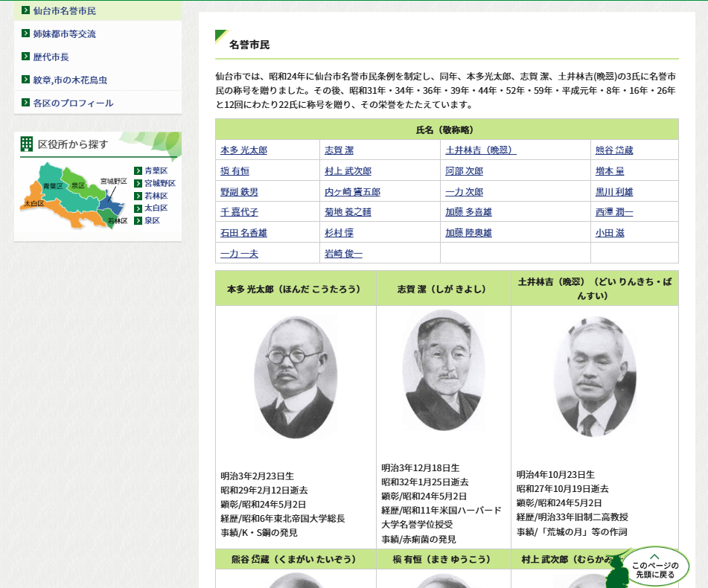Viewport: 708px width, 588px height.
Task: Click the arrow icon next to 若林区
Action: 138,196
